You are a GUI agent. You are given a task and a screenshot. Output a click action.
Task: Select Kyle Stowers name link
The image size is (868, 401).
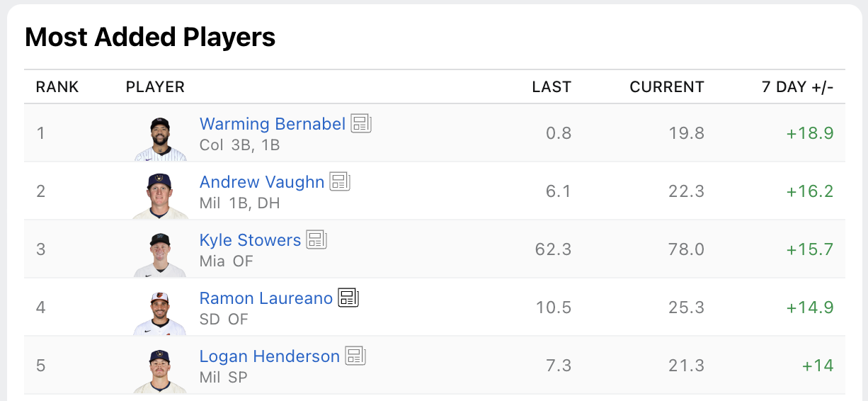(251, 240)
